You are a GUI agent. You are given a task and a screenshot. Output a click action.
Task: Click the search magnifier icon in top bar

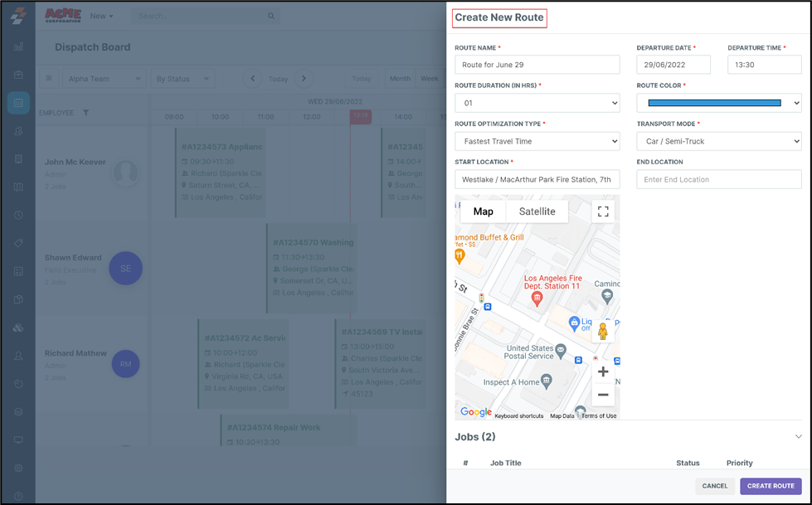270,16
